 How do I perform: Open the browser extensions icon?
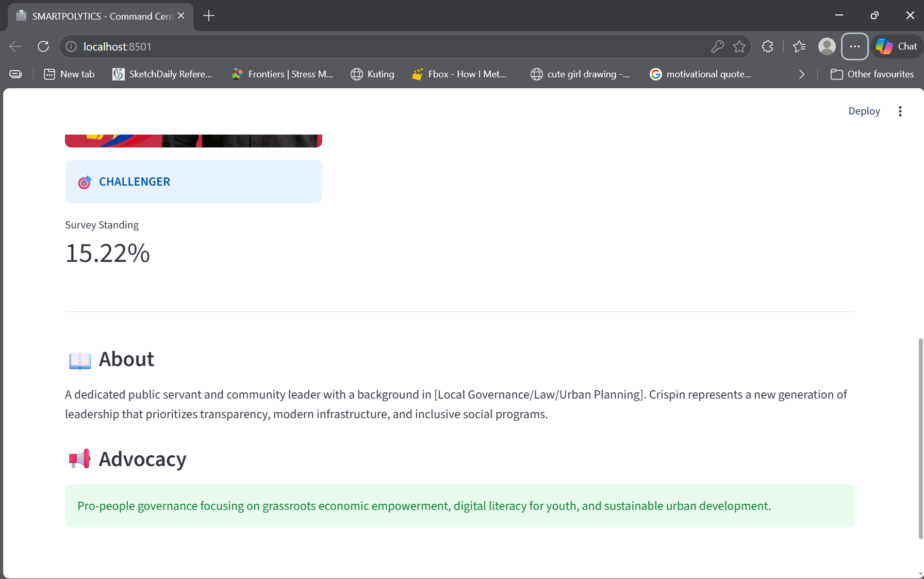(767, 46)
